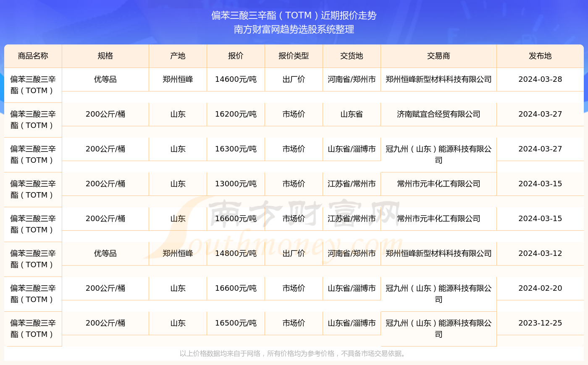The width and height of the screenshot is (588, 365).
Task: Select the 16300元/吨 price cell
Action: 236,149
